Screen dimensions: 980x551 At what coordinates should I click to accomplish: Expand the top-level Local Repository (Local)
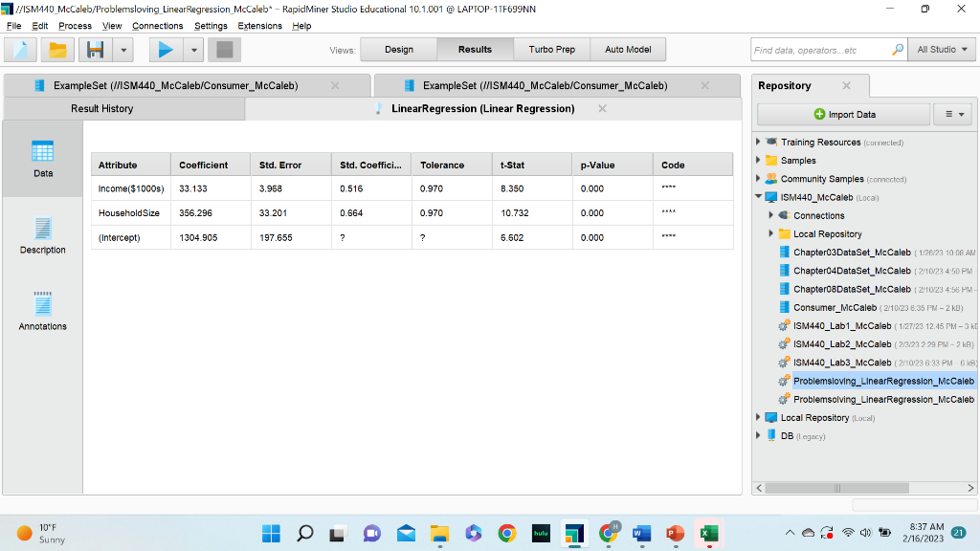point(758,417)
